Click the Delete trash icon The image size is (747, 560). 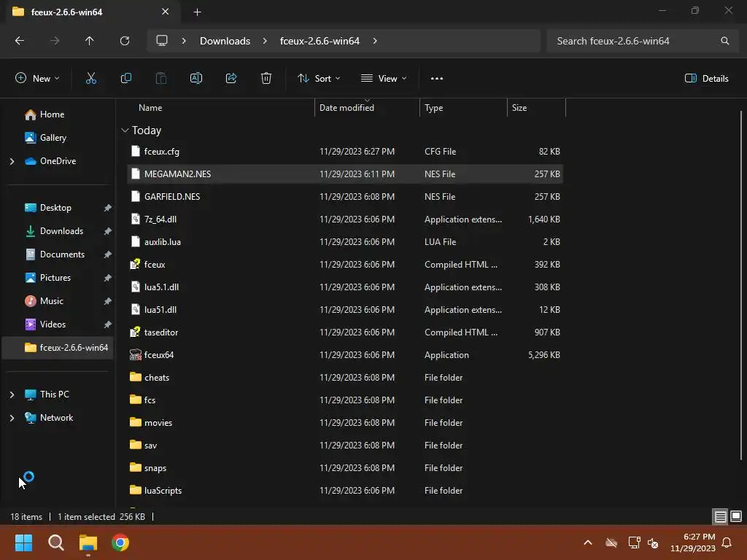click(x=266, y=79)
